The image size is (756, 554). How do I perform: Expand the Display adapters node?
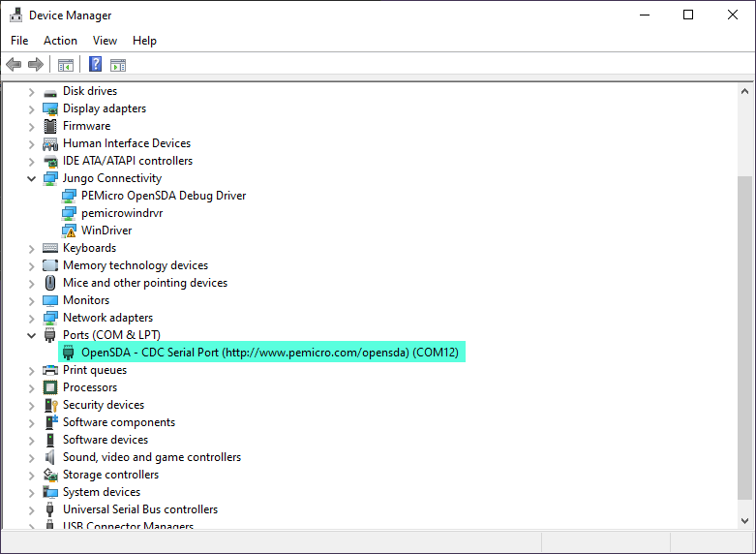tap(31, 109)
